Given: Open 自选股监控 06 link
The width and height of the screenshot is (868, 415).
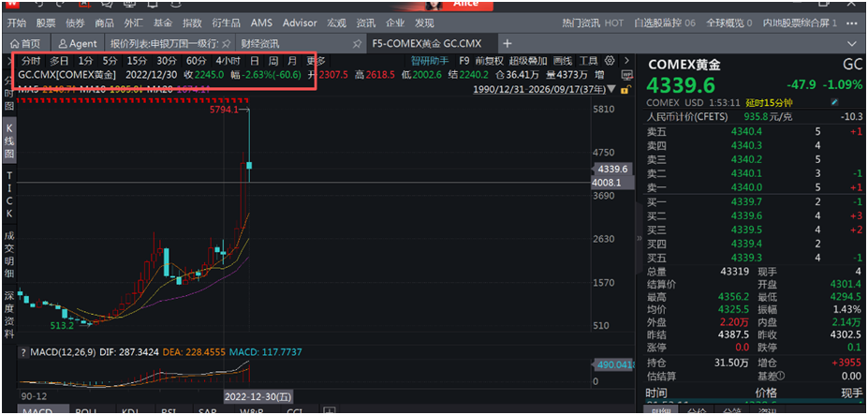Looking at the screenshot, I should (x=665, y=23).
